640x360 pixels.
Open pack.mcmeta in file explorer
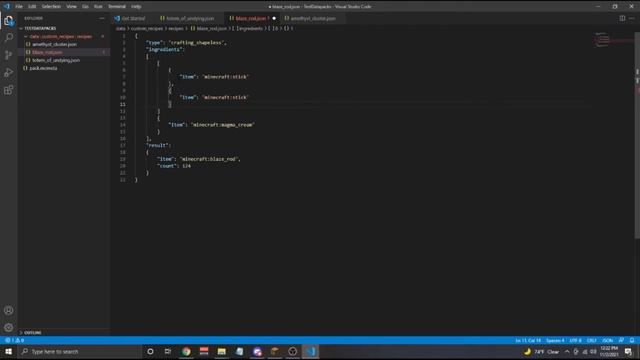point(43,68)
